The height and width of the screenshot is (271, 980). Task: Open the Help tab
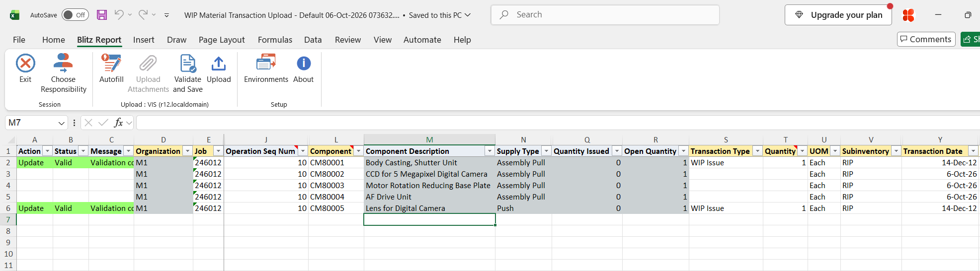pos(462,40)
